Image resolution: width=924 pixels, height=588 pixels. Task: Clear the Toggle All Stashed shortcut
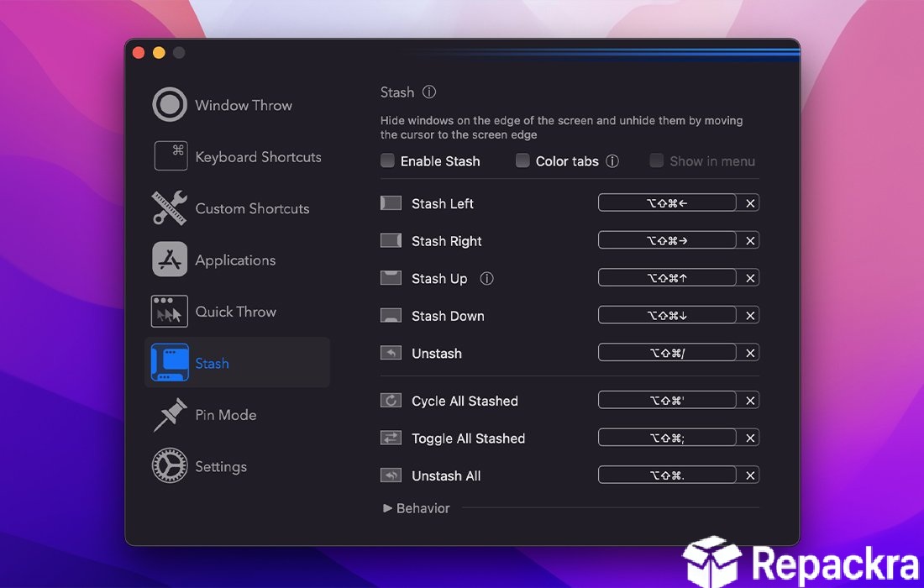tap(749, 438)
